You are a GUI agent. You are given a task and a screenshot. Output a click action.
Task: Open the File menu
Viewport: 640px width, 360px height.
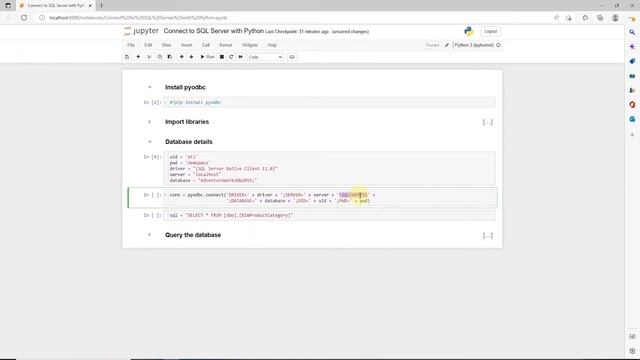pyautogui.click(x=131, y=45)
